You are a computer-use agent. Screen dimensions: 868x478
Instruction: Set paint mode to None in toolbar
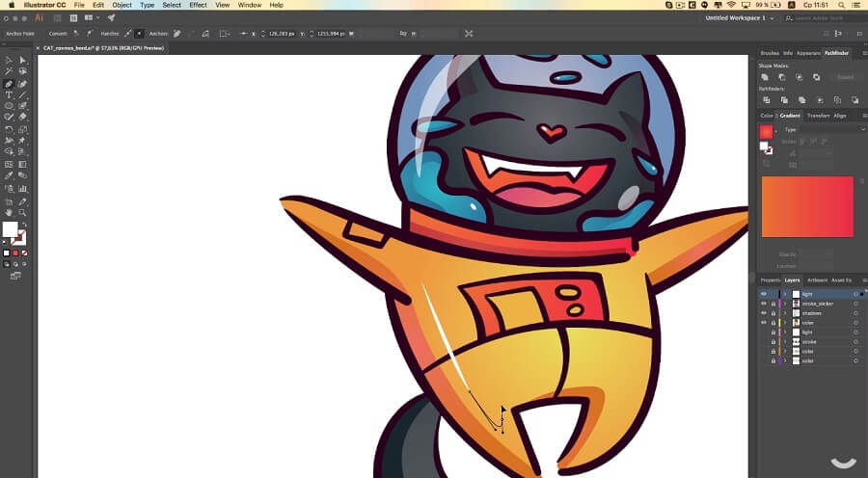coord(24,252)
